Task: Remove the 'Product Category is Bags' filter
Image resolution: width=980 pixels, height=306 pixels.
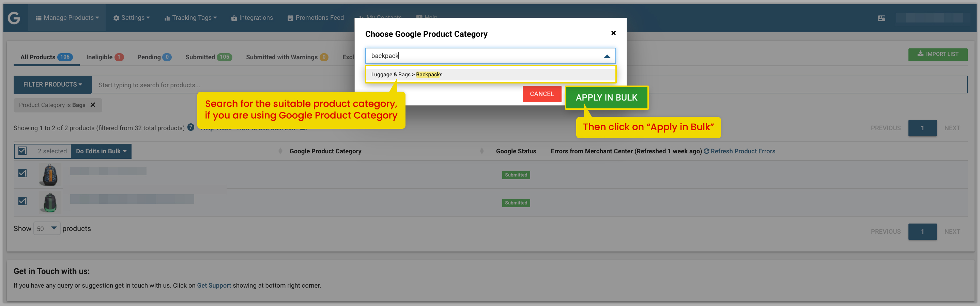Action: (93, 105)
